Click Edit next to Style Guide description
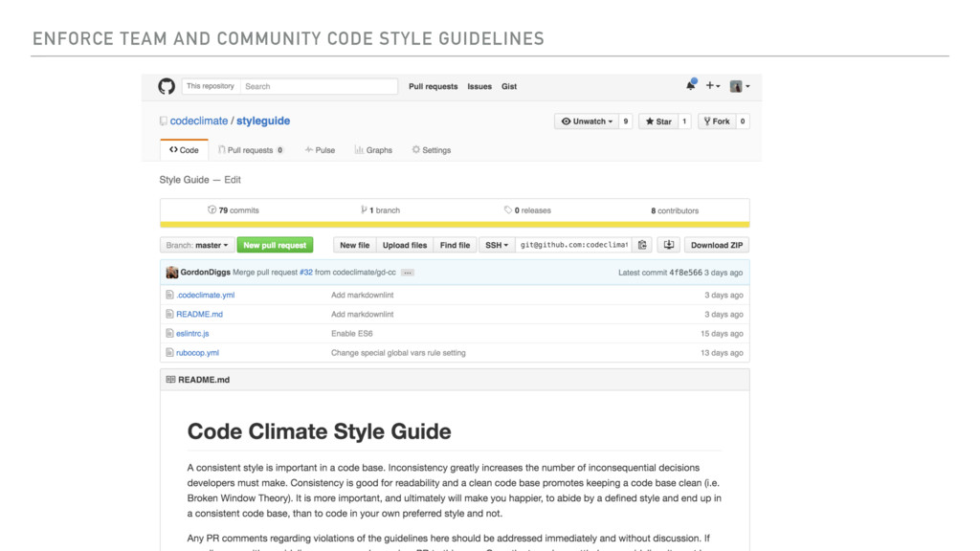Screen dimensions: 980x551 point(233,179)
